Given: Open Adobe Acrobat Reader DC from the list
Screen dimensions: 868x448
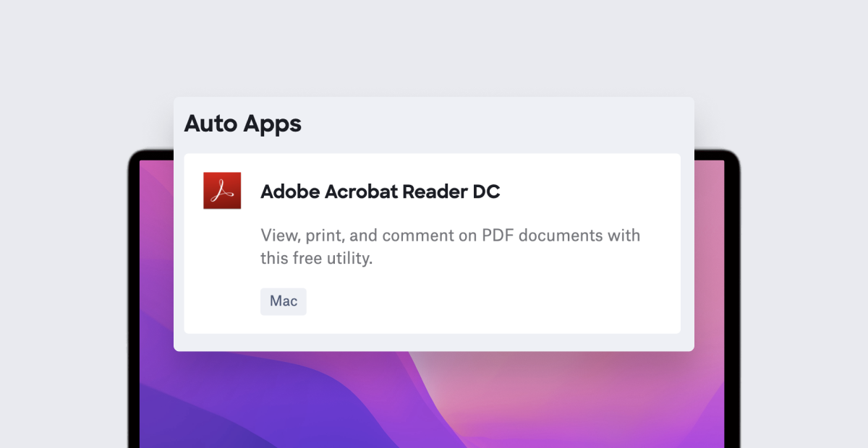Looking at the screenshot, I should (380, 192).
